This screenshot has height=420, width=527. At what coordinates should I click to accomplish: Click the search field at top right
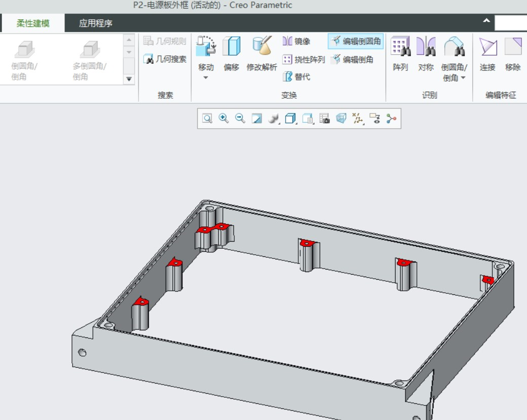point(511,23)
